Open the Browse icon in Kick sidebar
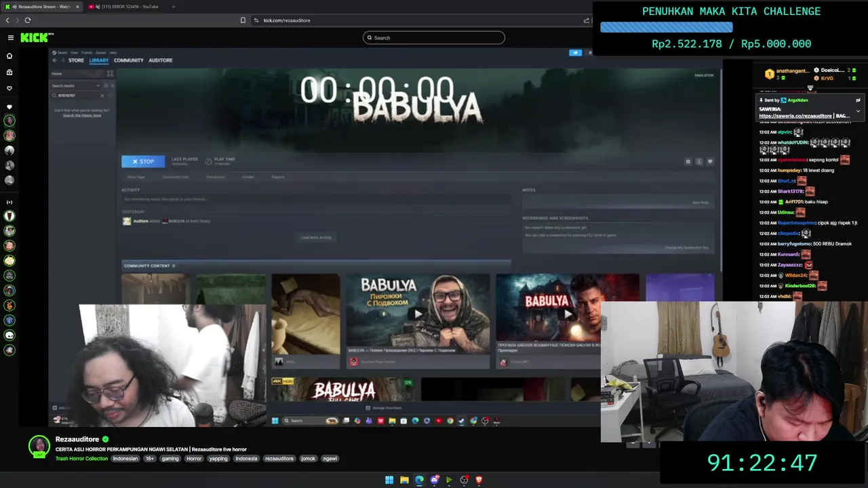Image resolution: width=868 pixels, height=488 pixels. (x=9, y=72)
